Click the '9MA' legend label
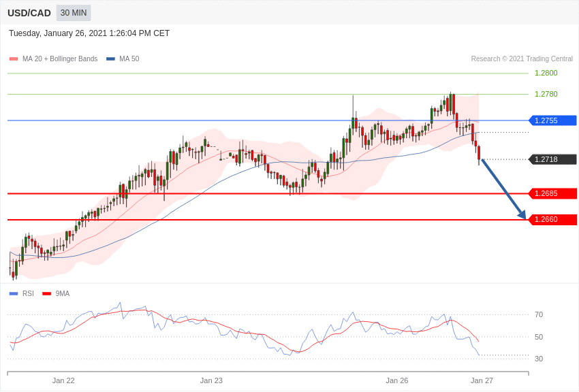 tap(63, 293)
